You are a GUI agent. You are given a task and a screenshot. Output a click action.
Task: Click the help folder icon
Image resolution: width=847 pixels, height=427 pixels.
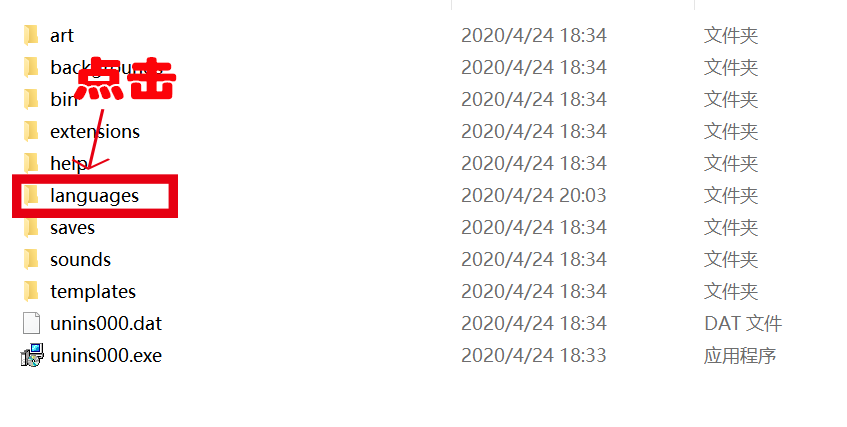click(31, 163)
